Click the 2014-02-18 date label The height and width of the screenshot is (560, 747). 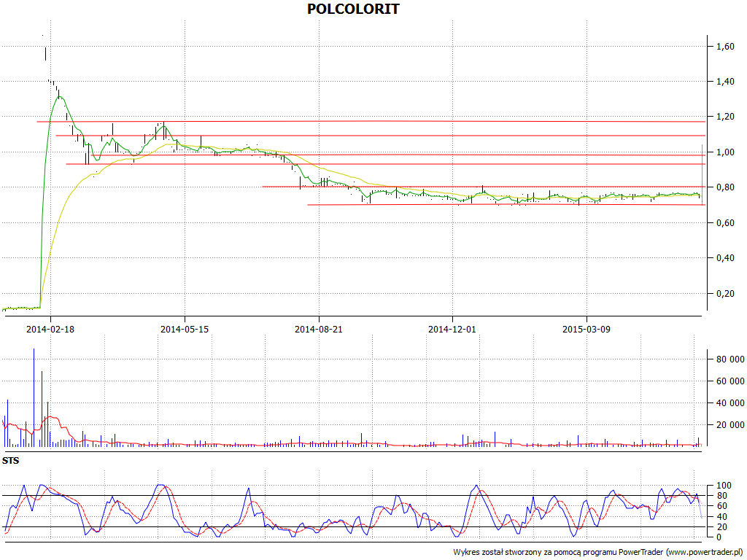50,329
